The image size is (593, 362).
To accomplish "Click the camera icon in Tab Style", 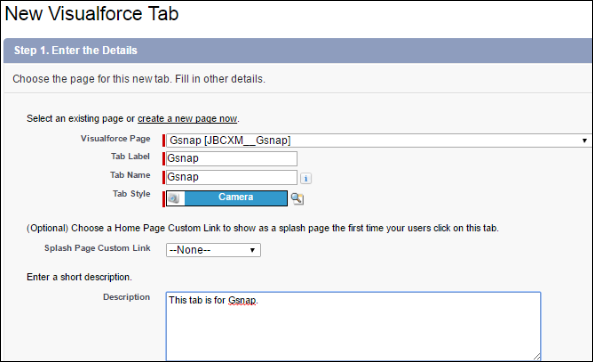I will pyautogui.click(x=174, y=199).
